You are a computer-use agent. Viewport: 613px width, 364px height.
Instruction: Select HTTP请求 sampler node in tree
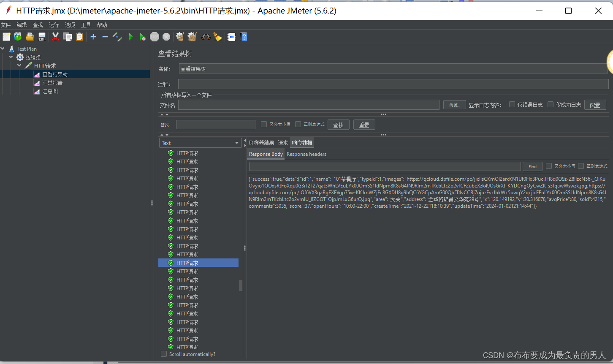(45, 66)
